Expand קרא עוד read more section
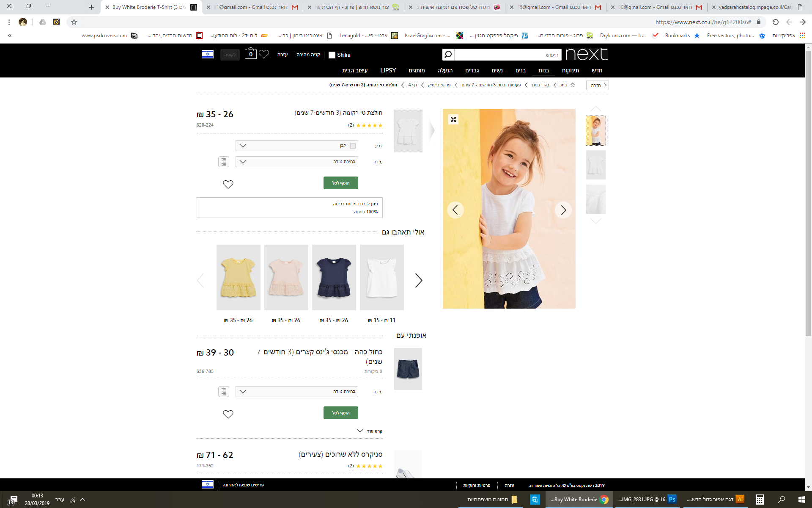The width and height of the screenshot is (812, 508). (370, 431)
